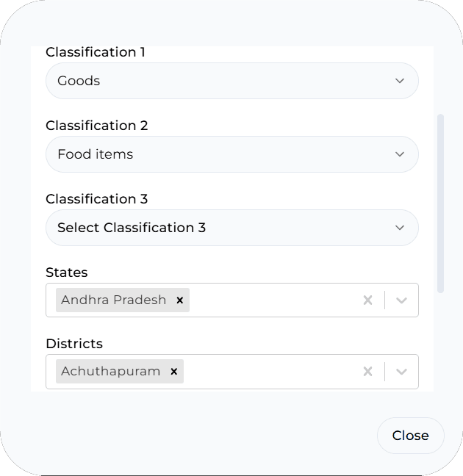Clear all selected Districts
Image resolution: width=463 pixels, height=476 pixels.
click(x=368, y=372)
